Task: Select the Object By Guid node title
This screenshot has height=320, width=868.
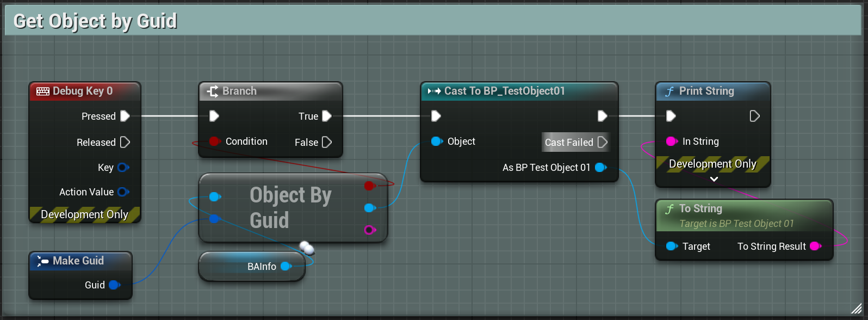Action: pyautogui.click(x=290, y=207)
